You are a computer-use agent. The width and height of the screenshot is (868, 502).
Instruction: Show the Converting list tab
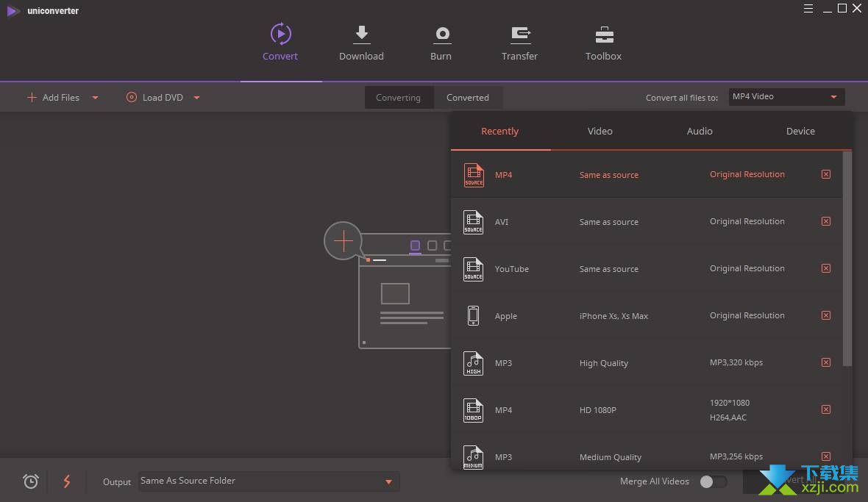(399, 98)
